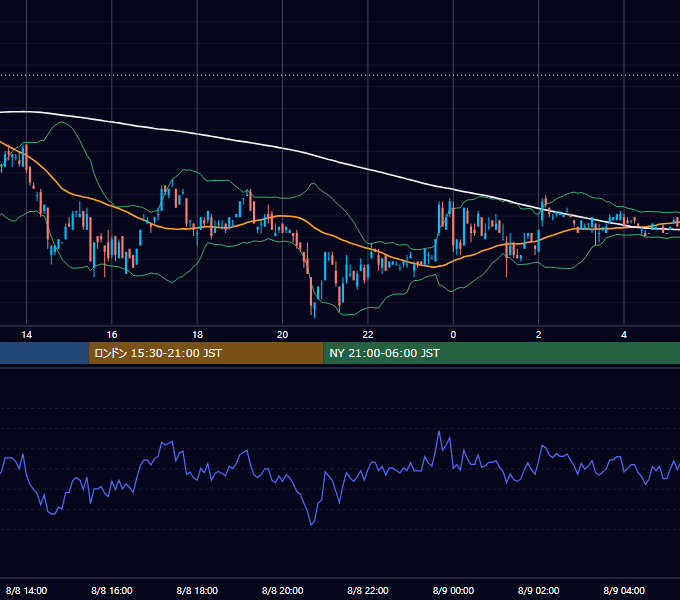The image size is (680, 600).
Task: Click hour label 22 on price chart axis
Action: (x=368, y=334)
